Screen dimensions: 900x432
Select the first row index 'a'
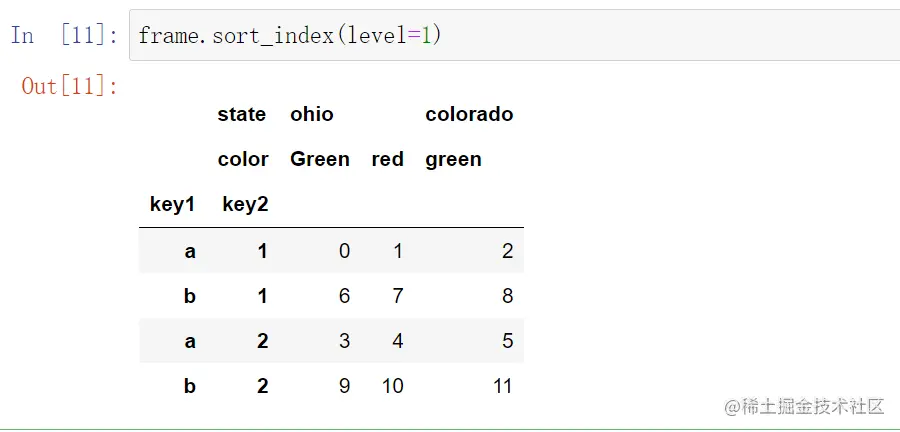[190, 251]
